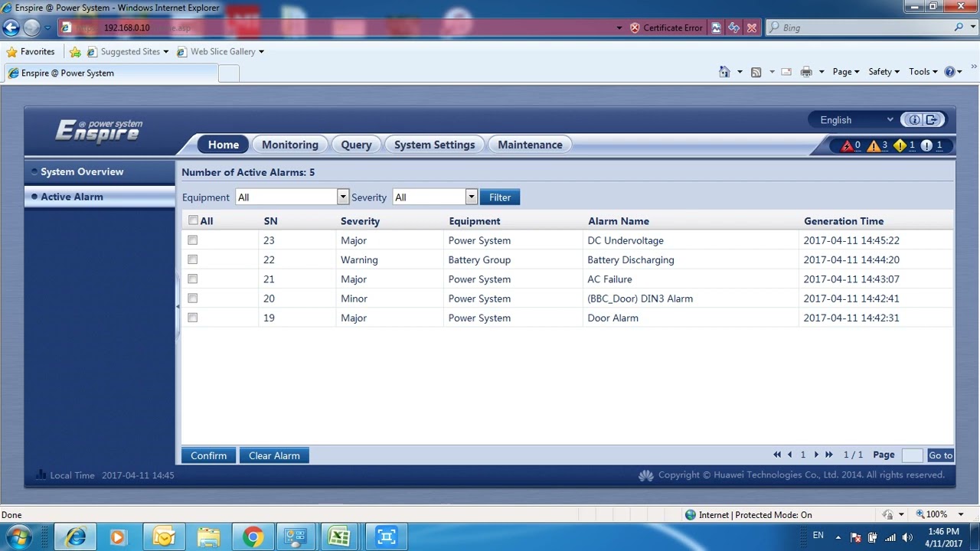Viewport: 980px width, 551px height.
Task: Click the Bing search magnifier button
Action: coord(959,28)
